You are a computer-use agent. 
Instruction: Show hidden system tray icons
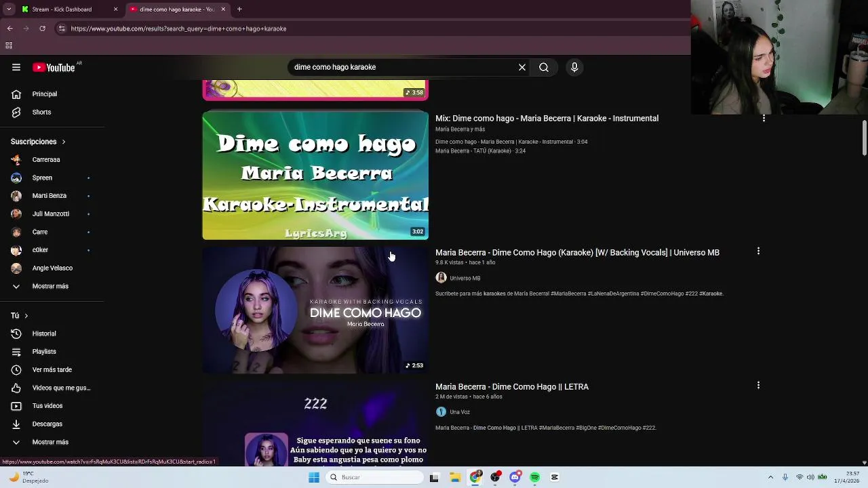pos(771,477)
